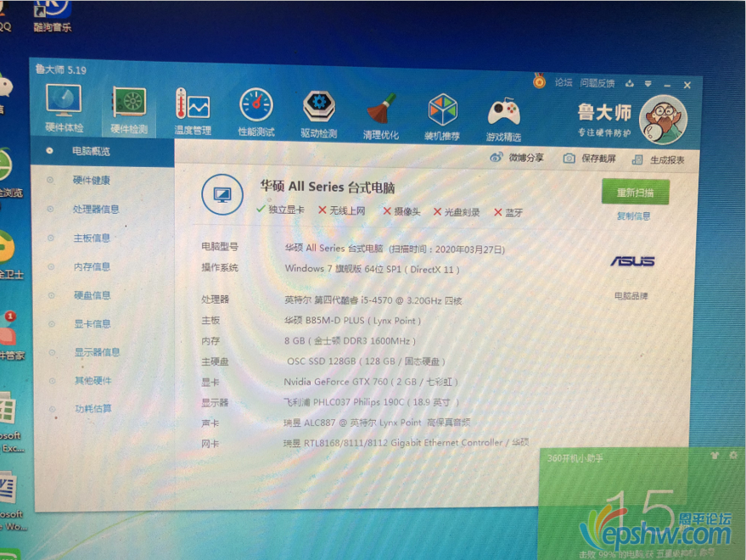This screenshot has width=746, height=560.
Task: Click the settings gear in 360开机小助手 popup
Action: (733, 456)
